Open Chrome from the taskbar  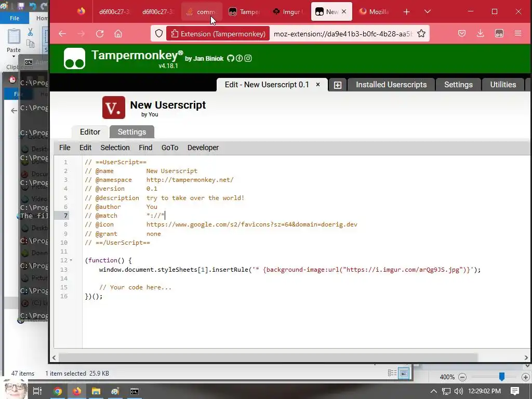pos(57,391)
